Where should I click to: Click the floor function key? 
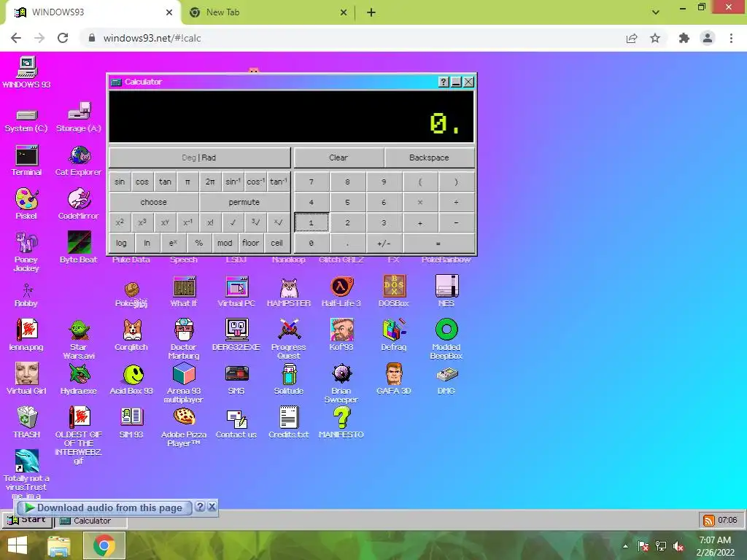click(251, 243)
